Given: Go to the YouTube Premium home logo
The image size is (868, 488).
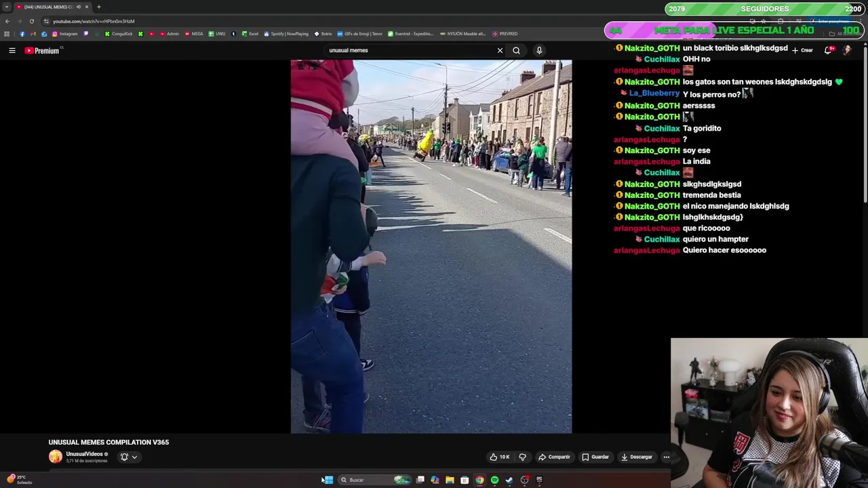Looking at the screenshot, I should click(x=43, y=50).
